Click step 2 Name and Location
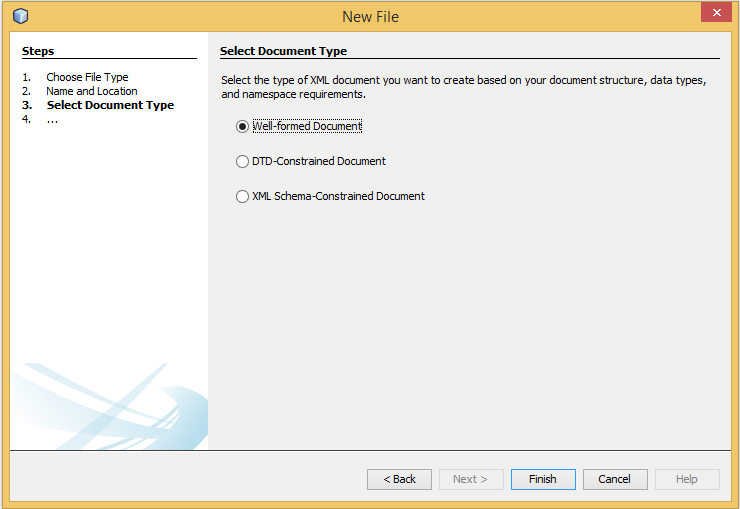 click(92, 91)
